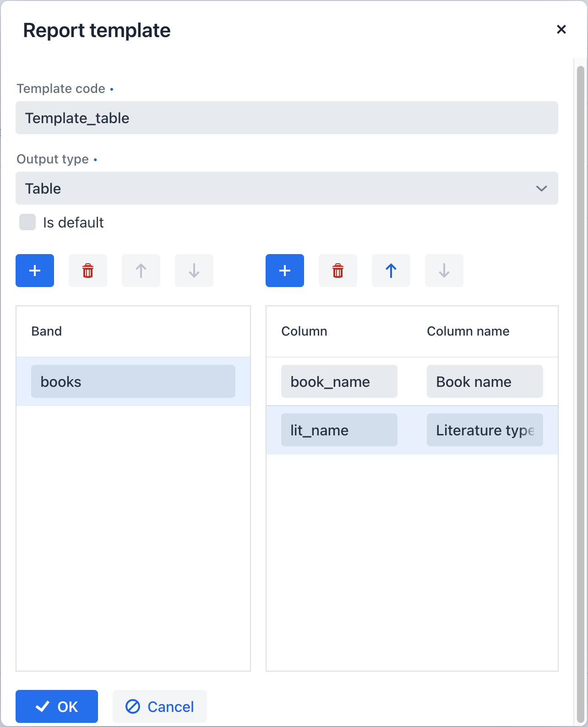Click the book_name column field
This screenshot has width=588, height=727.
[x=339, y=381]
